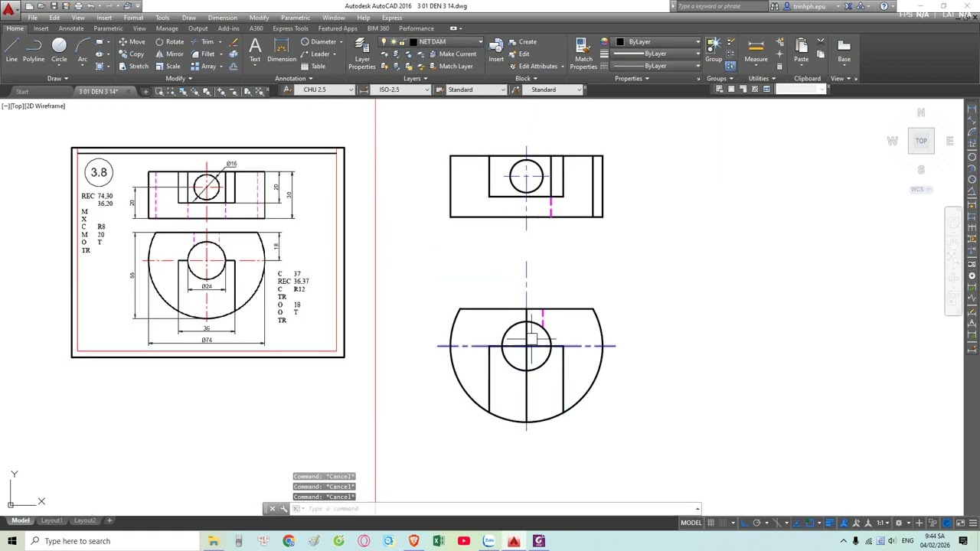980x551 pixels.
Task: Toggle lineweight display in status bar
Action: [x=829, y=523]
